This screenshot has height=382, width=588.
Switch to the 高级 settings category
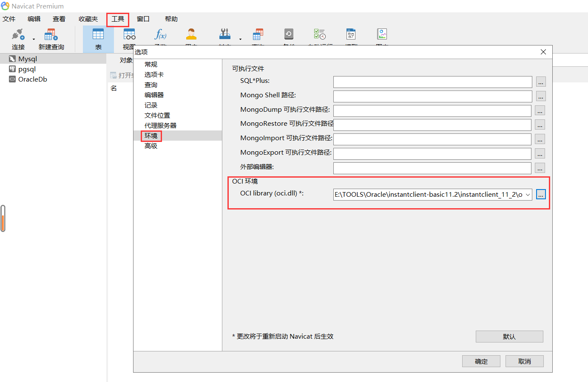click(x=151, y=146)
